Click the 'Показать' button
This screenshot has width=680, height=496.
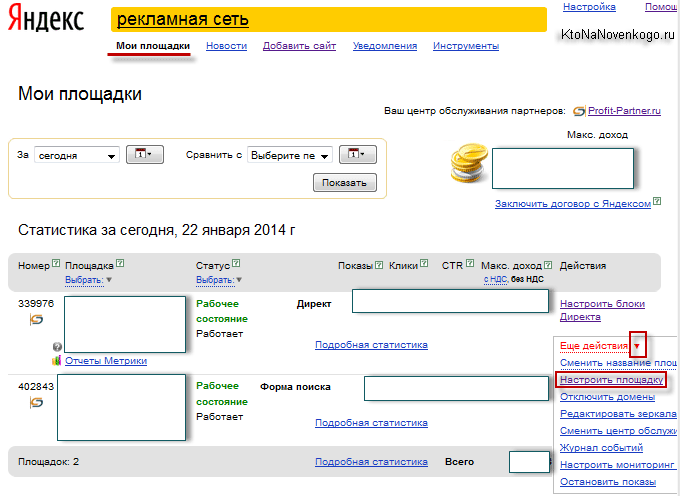click(345, 183)
